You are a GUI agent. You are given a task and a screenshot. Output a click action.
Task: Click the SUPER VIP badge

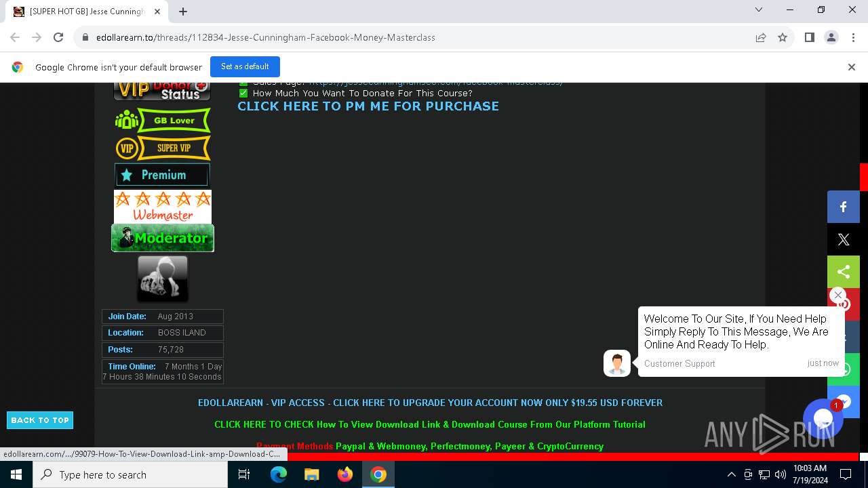click(x=163, y=148)
